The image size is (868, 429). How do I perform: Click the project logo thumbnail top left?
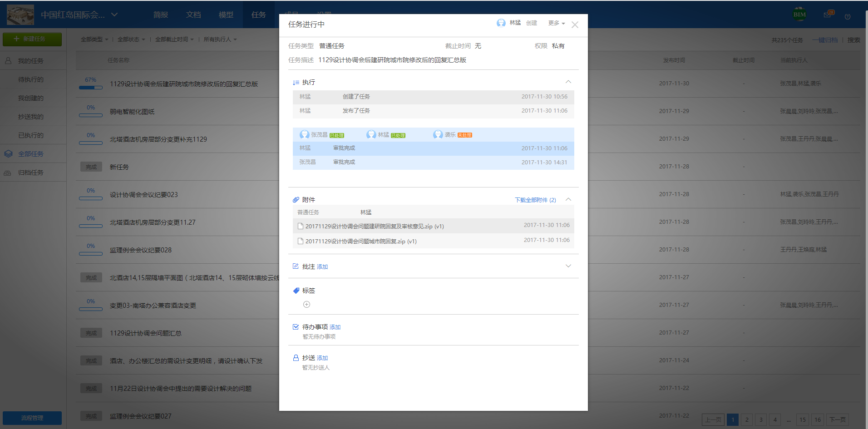[x=20, y=14]
